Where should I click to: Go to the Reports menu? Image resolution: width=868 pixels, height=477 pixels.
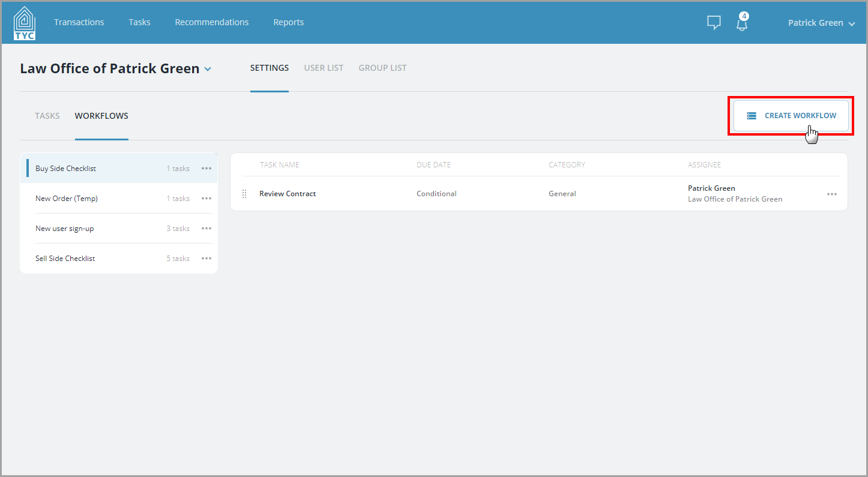[289, 22]
